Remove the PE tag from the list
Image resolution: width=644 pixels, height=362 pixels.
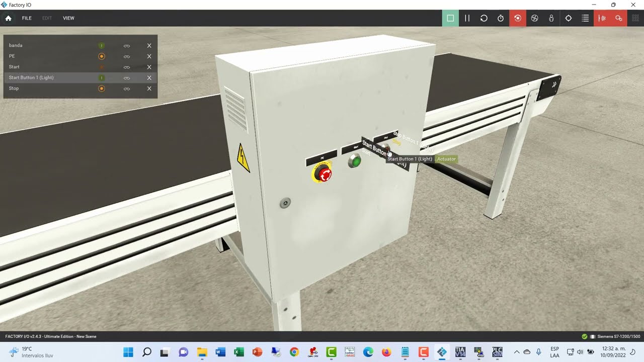(149, 56)
